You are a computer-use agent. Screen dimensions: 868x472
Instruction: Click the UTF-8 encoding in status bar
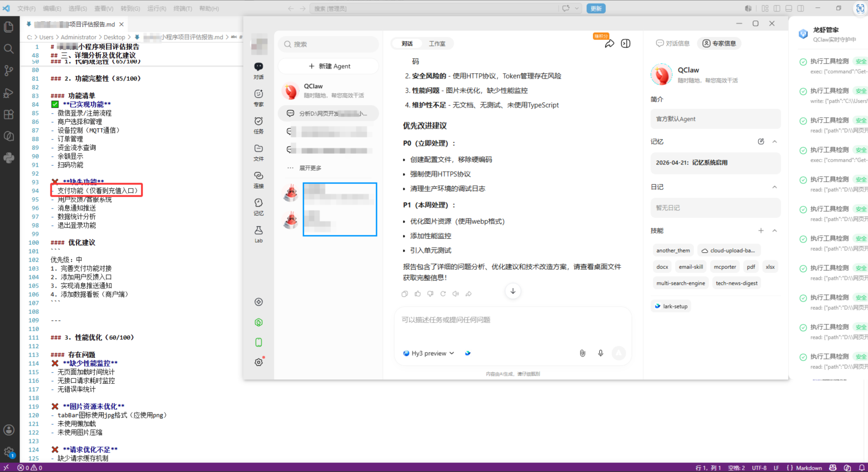pyautogui.click(x=759, y=467)
